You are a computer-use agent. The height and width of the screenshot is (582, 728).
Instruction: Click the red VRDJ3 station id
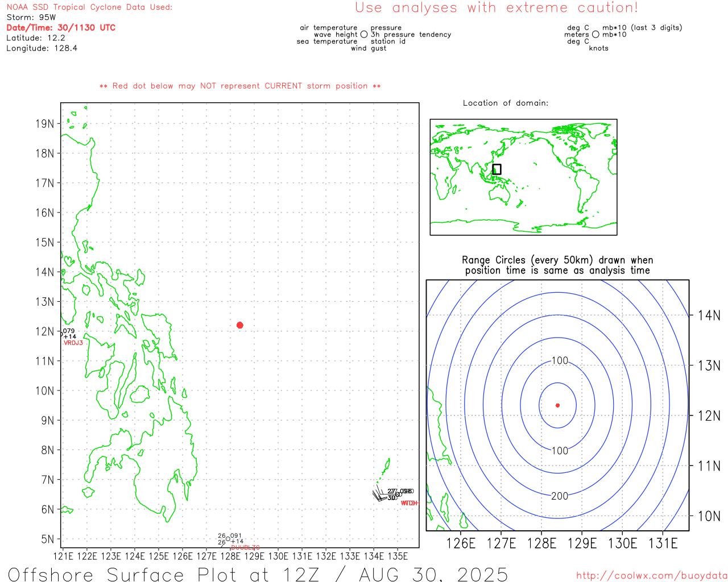point(73,343)
